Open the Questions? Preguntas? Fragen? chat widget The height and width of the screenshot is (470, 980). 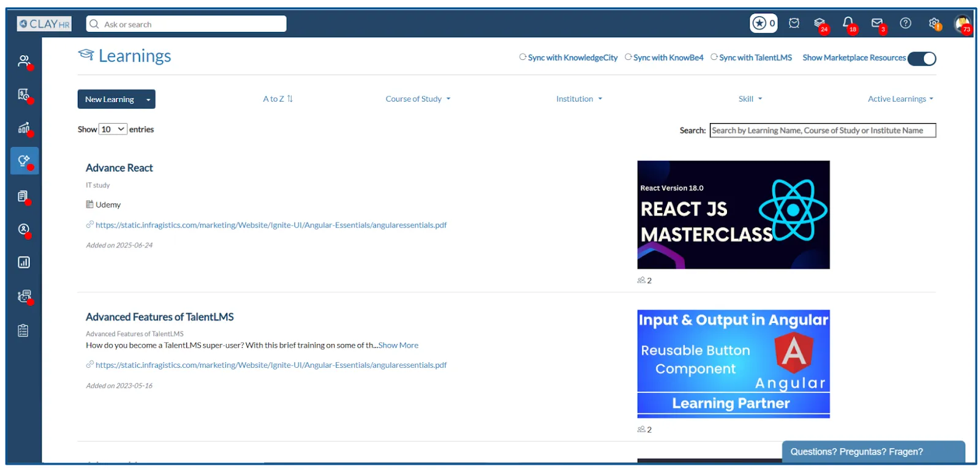coord(873,452)
